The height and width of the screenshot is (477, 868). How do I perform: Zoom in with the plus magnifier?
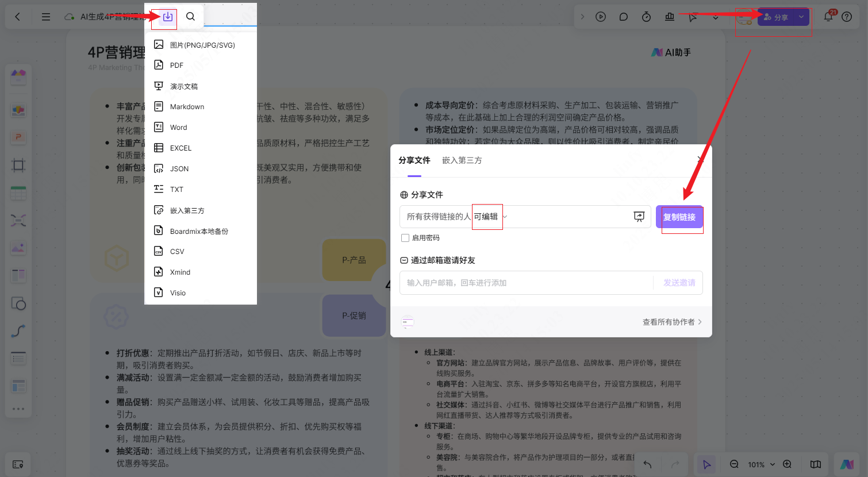[787, 464]
